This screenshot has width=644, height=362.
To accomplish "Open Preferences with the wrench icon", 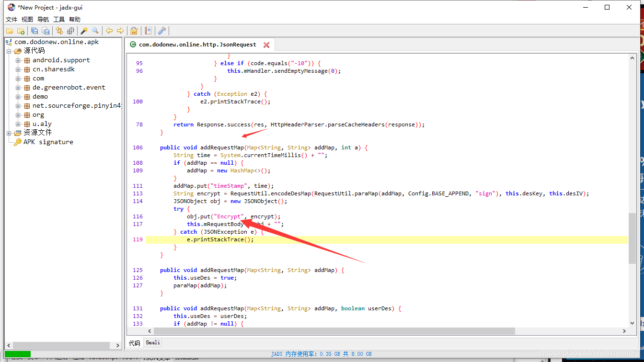I will 162,31.
